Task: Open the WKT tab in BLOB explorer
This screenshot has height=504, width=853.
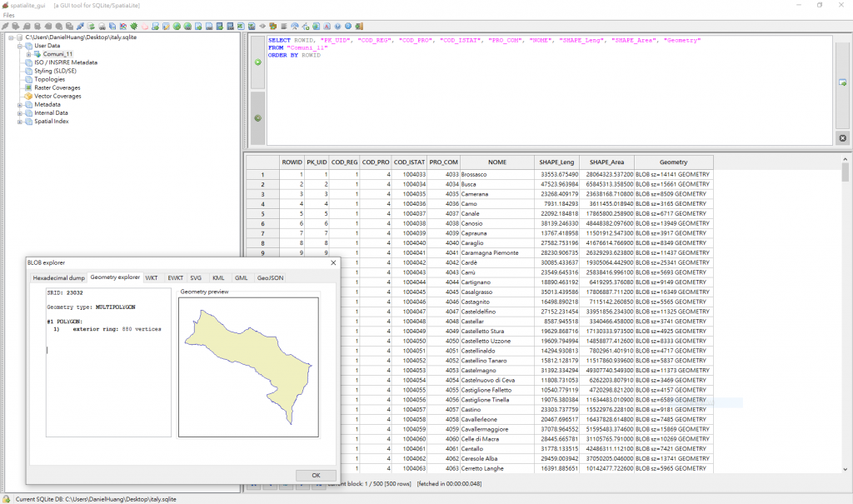Action: tap(152, 277)
